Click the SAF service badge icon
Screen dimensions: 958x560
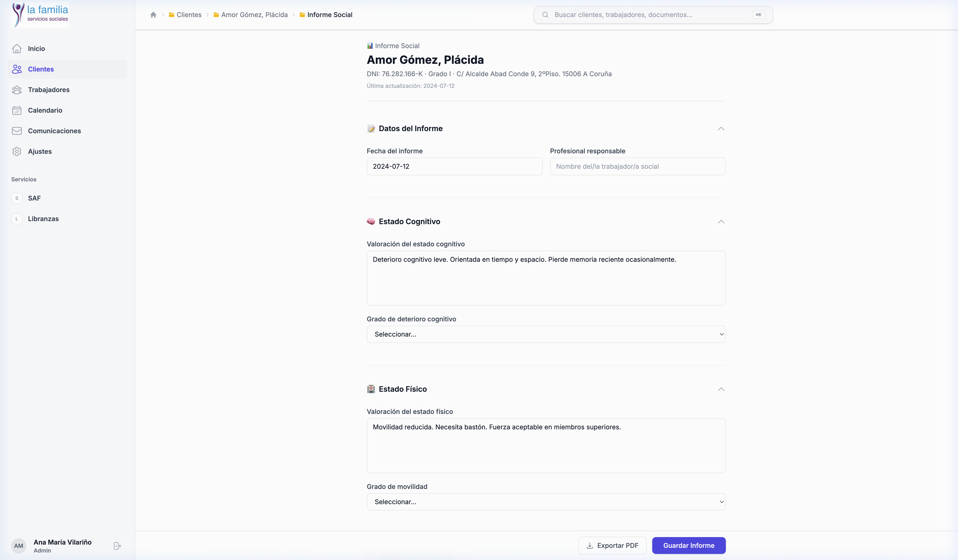coord(17,198)
